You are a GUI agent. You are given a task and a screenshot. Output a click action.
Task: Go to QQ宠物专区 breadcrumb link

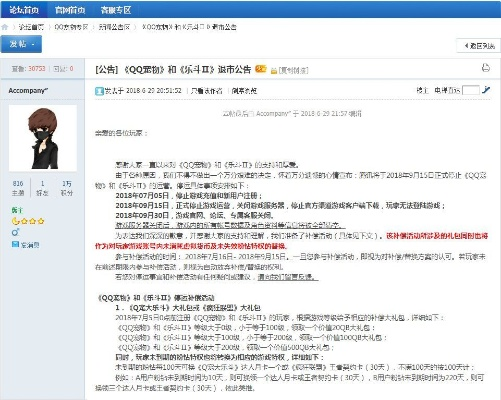point(71,27)
